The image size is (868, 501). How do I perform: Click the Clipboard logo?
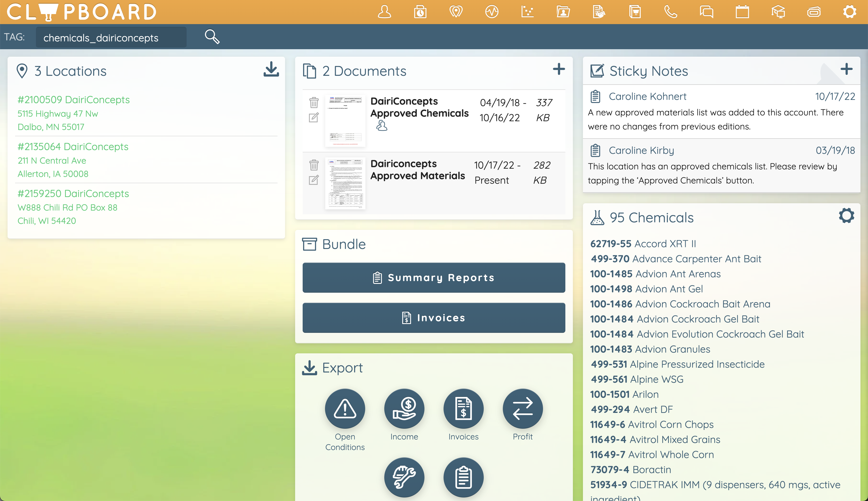[x=82, y=12]
